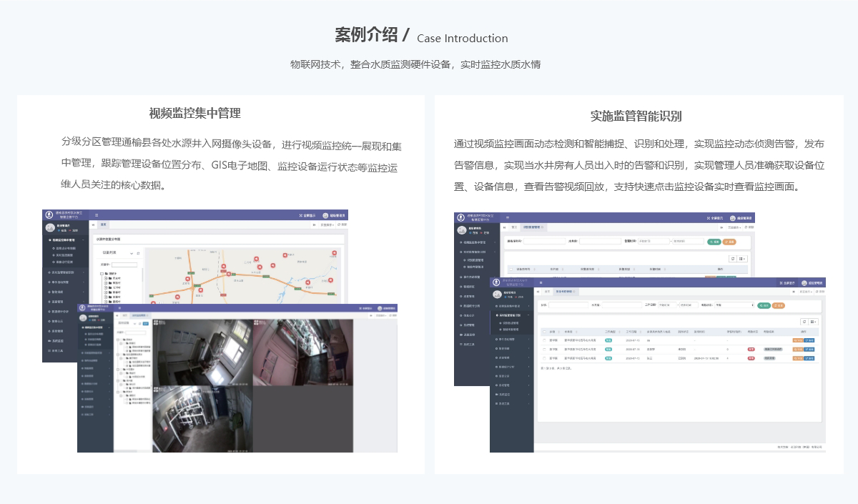Screen dimensions: 858x504
Task: Switch to 首页 tab in rear alarm window
Action: [x=513, y=227]
